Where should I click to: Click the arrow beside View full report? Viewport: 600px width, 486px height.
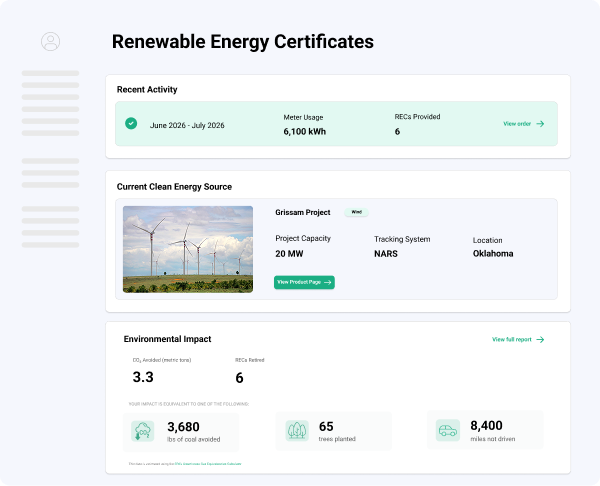(x=540, y=339)
